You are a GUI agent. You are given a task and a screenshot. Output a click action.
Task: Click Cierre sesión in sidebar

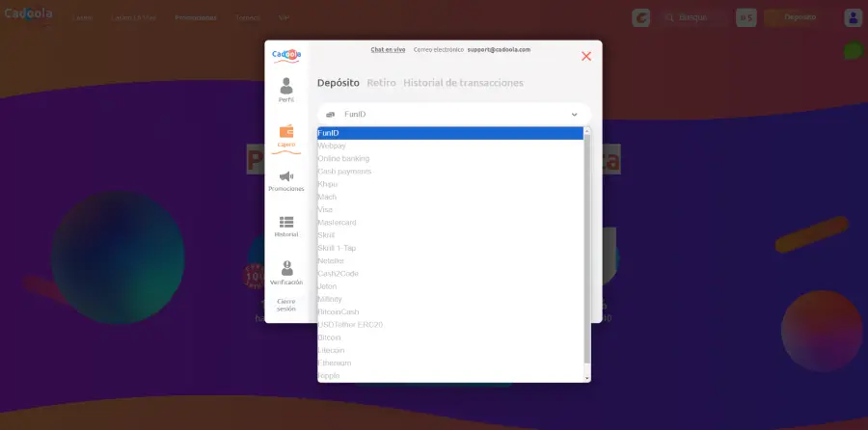coord(286,305)
